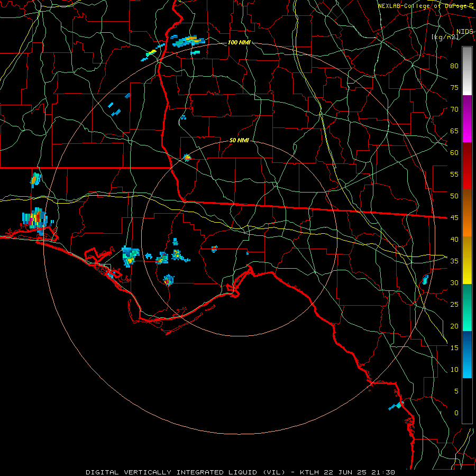Pick the yellow segment of the VIL scale
The height and width of the screenshot is (476, 476).
pos(467,260)
